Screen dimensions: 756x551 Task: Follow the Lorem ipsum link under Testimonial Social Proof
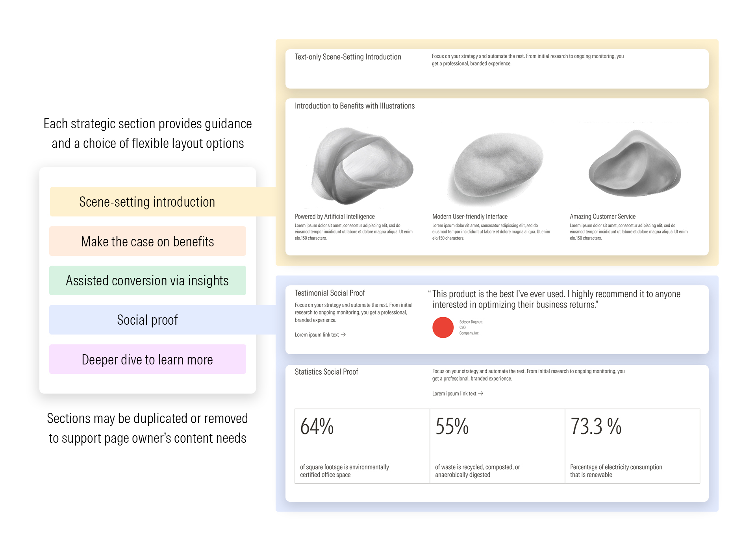(x=317, y=335)
